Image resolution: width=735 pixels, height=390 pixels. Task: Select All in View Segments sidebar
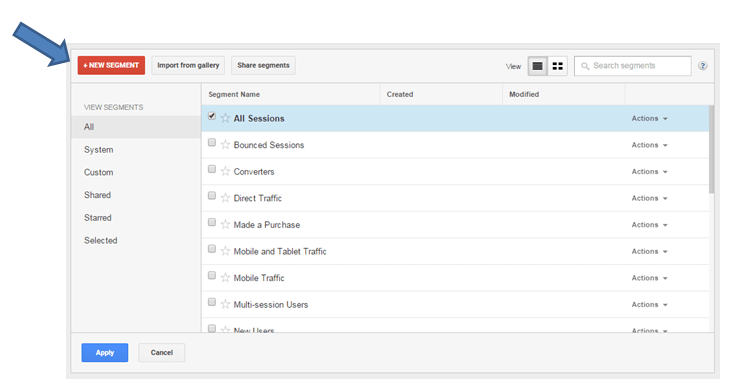[x=136, y=127]
